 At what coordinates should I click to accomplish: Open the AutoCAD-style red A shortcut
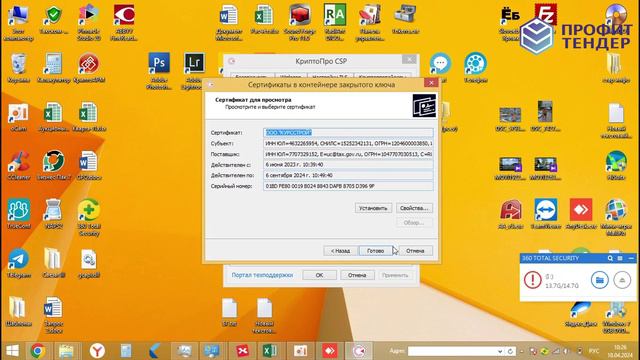click(511, 214)
